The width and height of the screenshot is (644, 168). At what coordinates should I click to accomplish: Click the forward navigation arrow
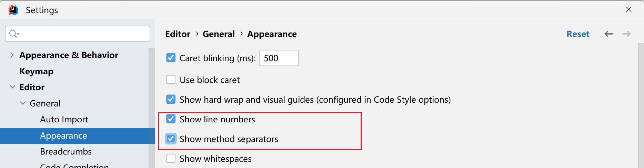[x=626, y=34]
